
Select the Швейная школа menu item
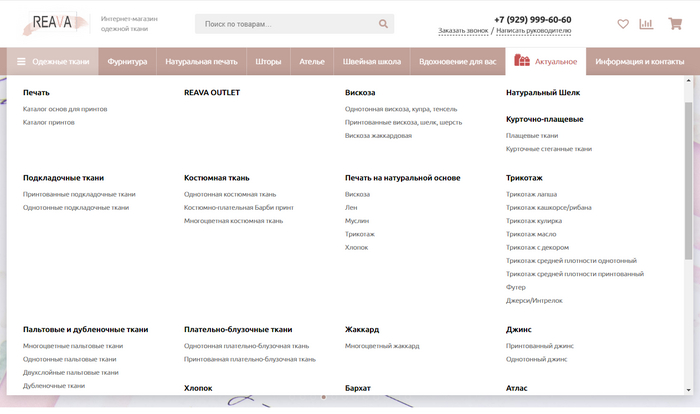371,62
